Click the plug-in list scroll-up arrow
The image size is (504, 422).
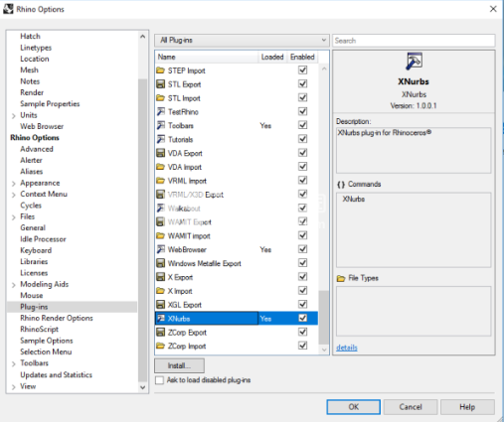(x=324, y=70)
